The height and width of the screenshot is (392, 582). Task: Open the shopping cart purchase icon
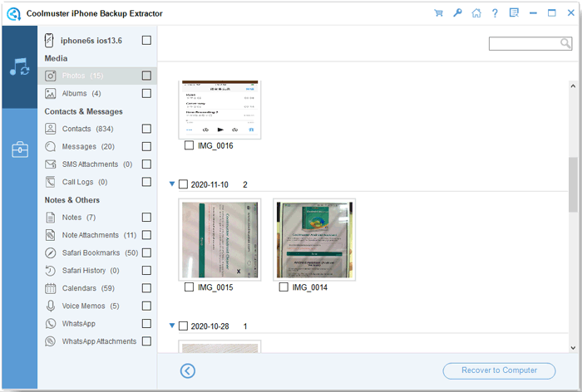[x=438, y=13]
